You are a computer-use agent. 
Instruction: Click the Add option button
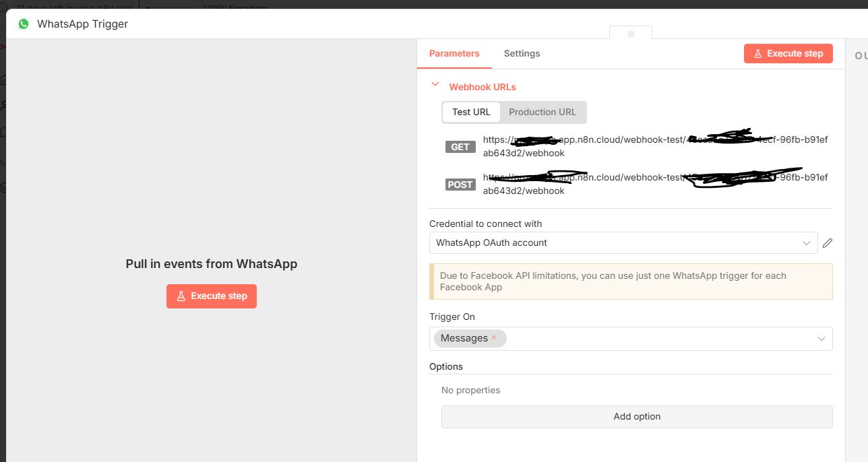(637, 416)
